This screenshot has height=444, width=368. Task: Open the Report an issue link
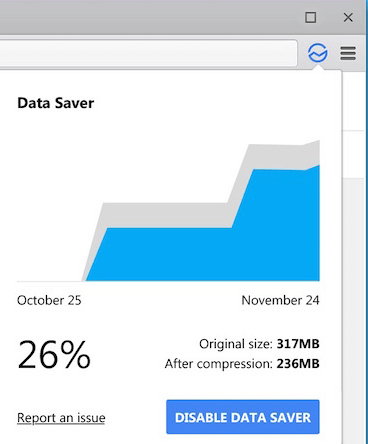point(61,418)
